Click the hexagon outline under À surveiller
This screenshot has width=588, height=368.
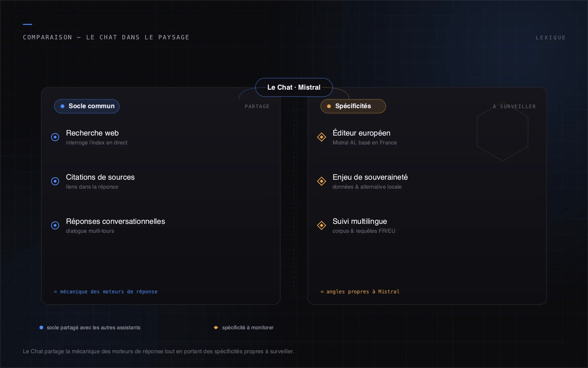(503, 132)
